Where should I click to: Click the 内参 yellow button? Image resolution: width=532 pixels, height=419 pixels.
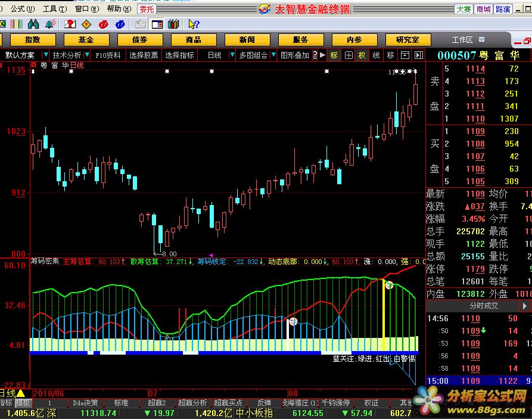pos(354,40)
